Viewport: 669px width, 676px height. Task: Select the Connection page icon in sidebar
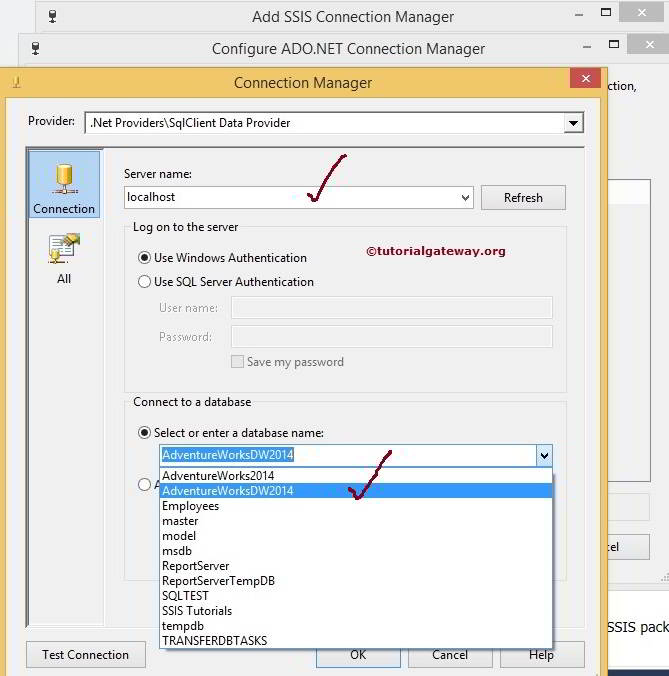click(64, 185)
